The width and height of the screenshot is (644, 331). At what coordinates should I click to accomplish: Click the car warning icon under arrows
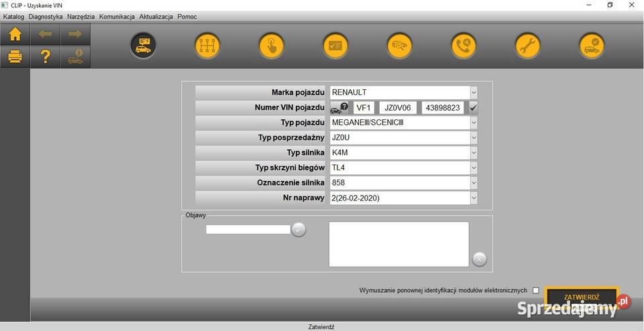click(x=75, y=56)
